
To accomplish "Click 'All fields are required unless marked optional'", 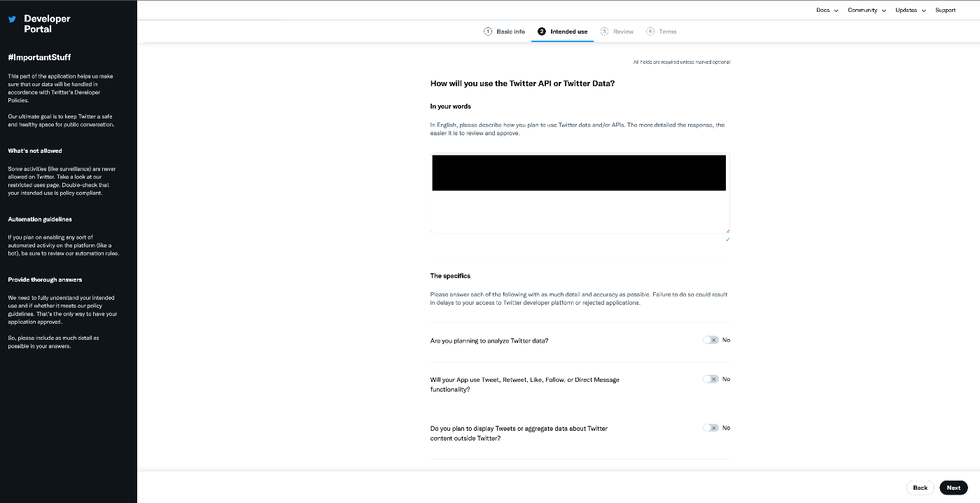I will click(x=682, y=62).
